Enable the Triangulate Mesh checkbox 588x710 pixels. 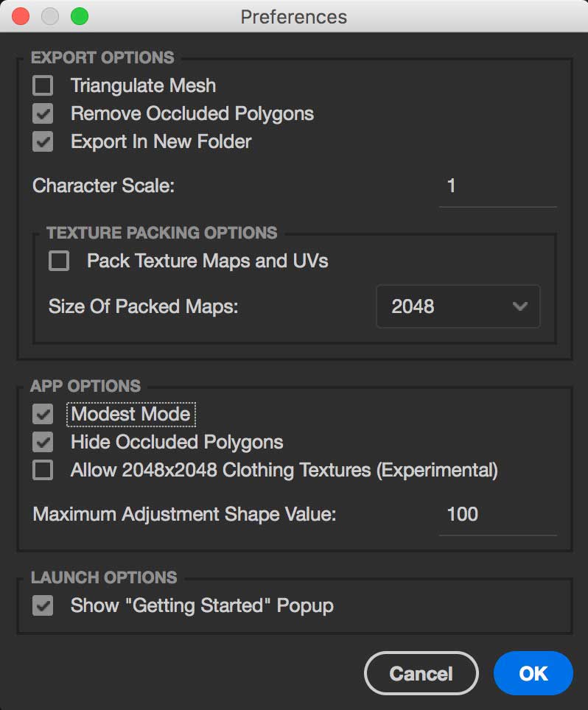click(x=43, y=86)
